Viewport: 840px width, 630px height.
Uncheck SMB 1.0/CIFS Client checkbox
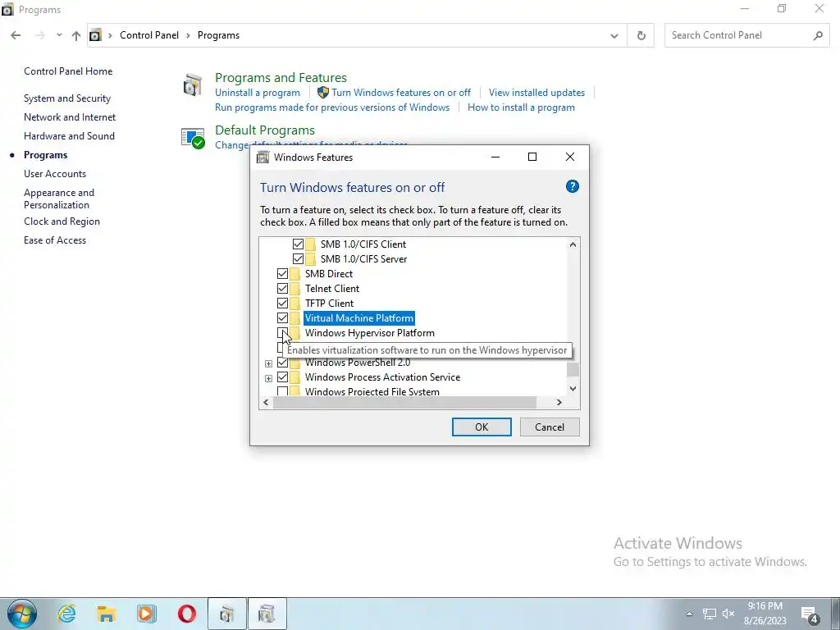click(x=298, y=244)
